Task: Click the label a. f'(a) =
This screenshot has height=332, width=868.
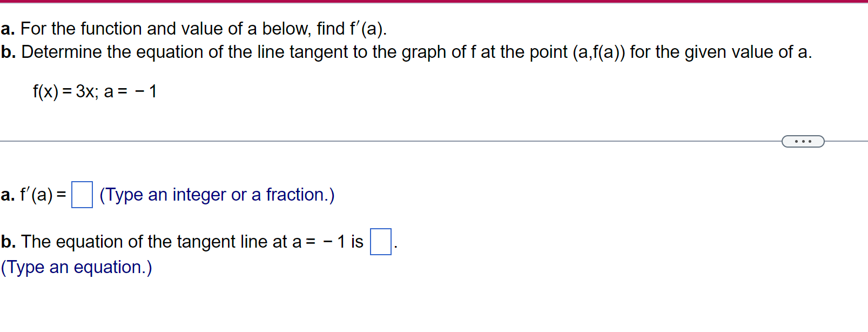Action: (x=32, y=195)
